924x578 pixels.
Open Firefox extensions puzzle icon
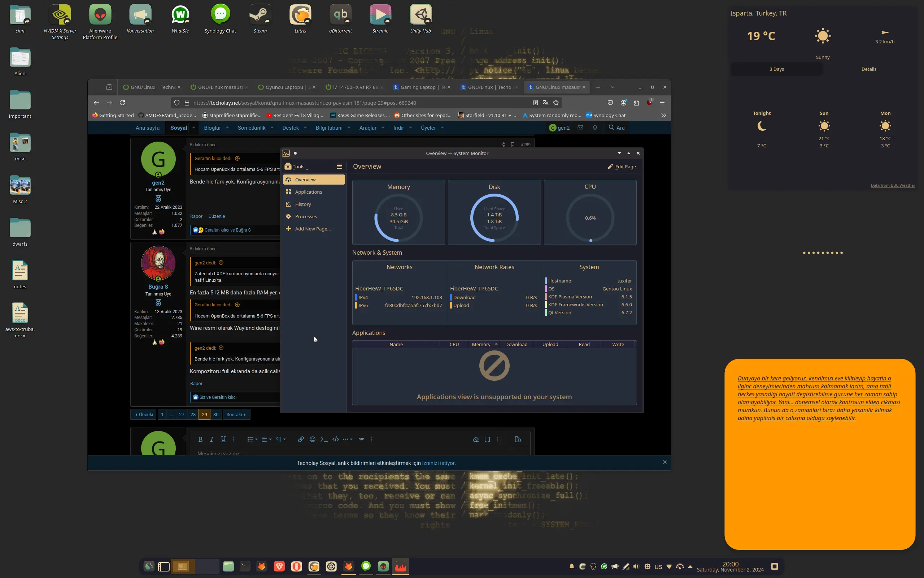(636, 103)
